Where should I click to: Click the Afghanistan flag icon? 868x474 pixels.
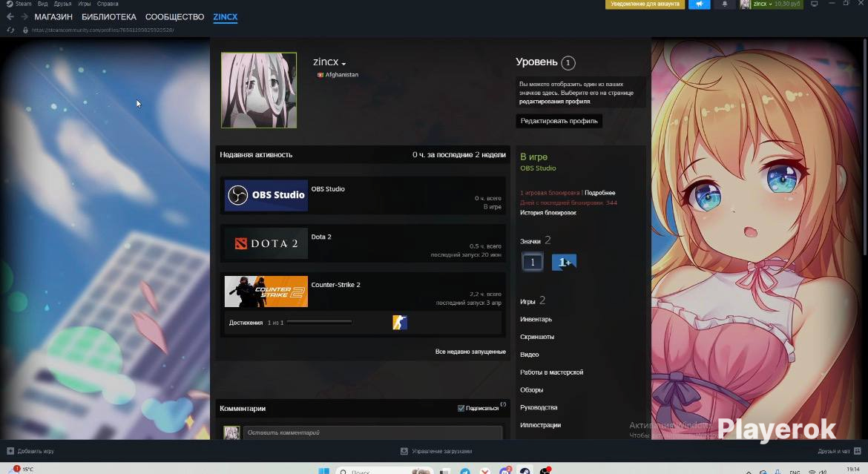point(320,75)
